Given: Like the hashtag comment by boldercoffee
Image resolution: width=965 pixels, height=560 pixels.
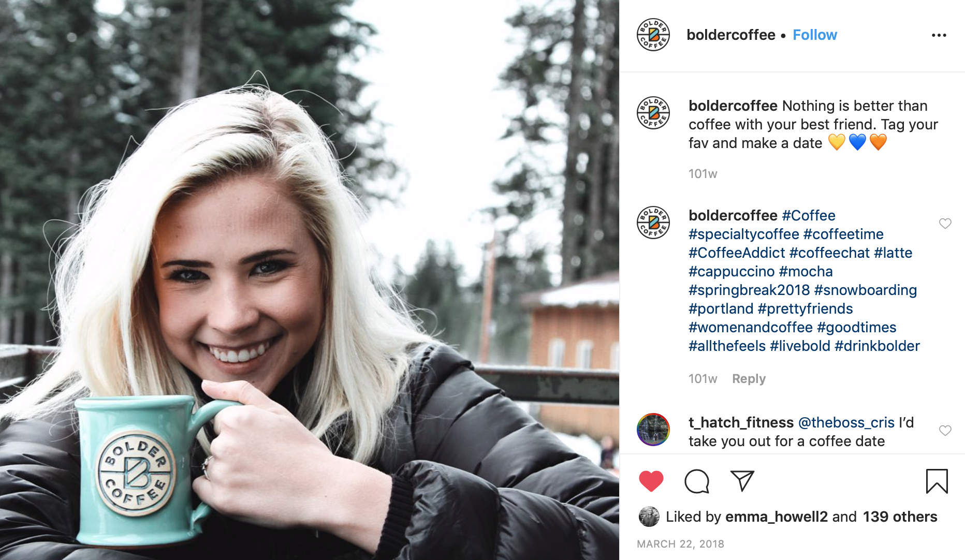Looking at the screenshot, I should (x=945, y=224).
